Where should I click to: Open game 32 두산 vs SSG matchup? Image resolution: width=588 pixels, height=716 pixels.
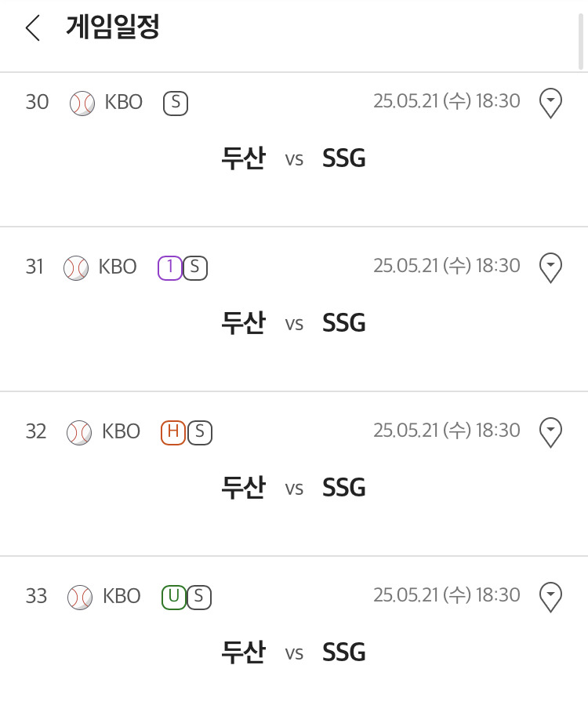(293, 488)
